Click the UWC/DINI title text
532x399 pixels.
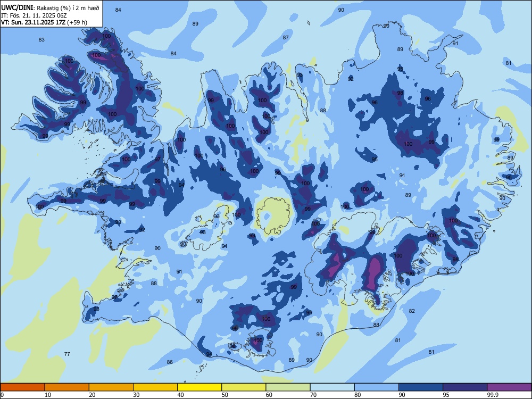(x=18, y=8)
